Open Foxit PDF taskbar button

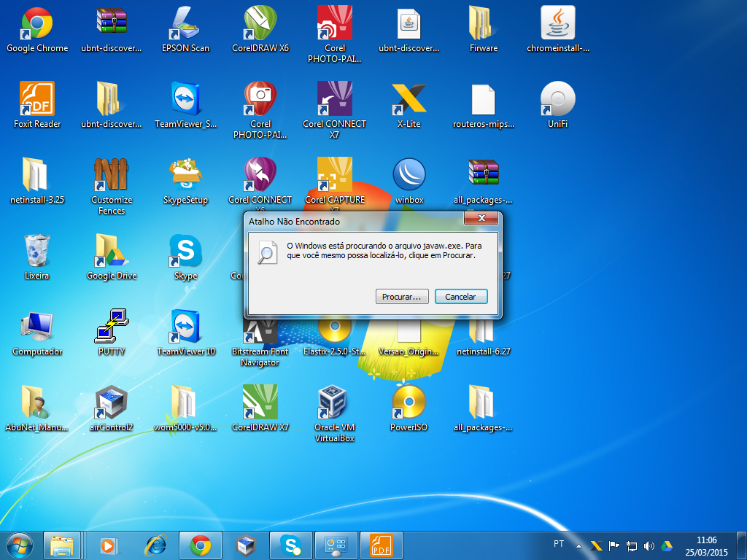click(382, 545)
